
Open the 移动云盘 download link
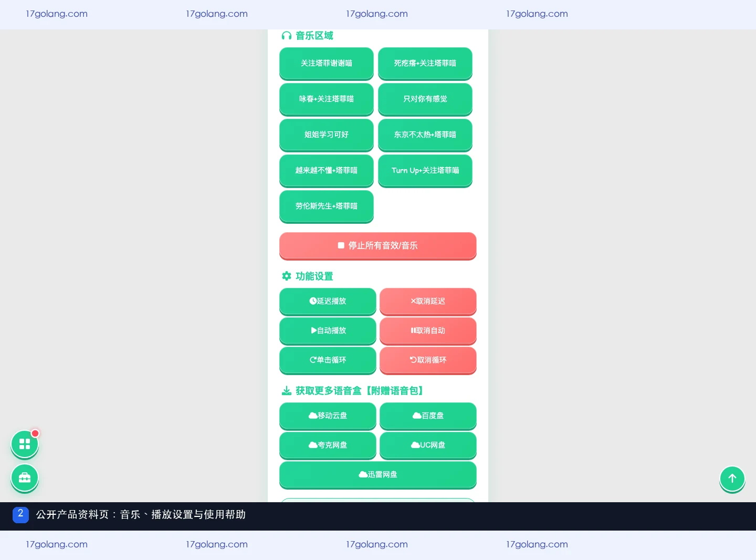328,416
